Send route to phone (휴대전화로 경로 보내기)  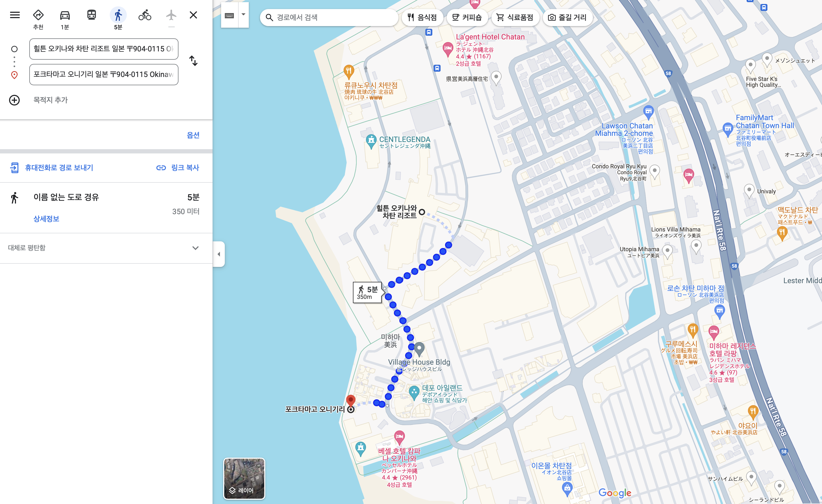(x=52, y=168)
